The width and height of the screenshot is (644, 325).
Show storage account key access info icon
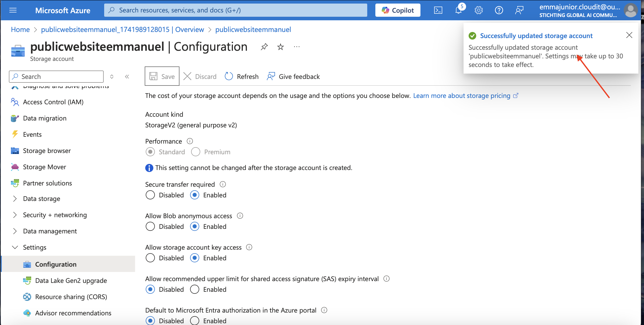[249, 247]
